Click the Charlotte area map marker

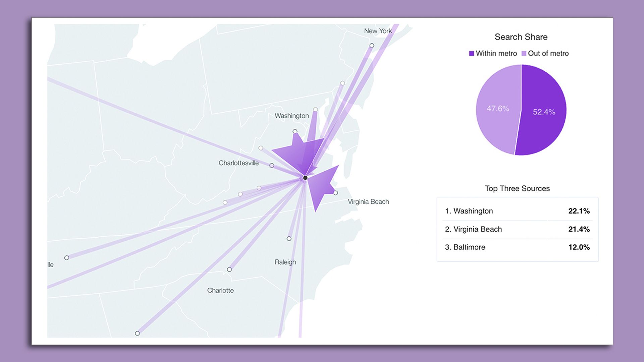coord(229,269)
